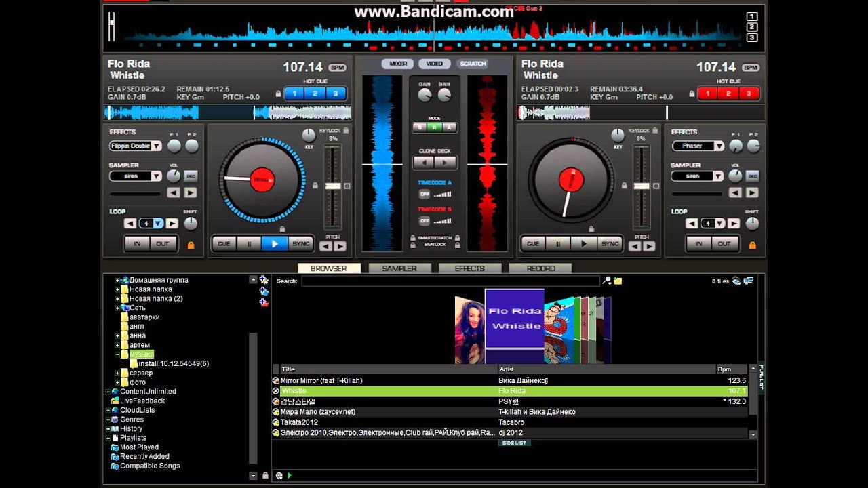The image size is (868, 488).
Task: Clone deck to the left
Action: (424, 163)
